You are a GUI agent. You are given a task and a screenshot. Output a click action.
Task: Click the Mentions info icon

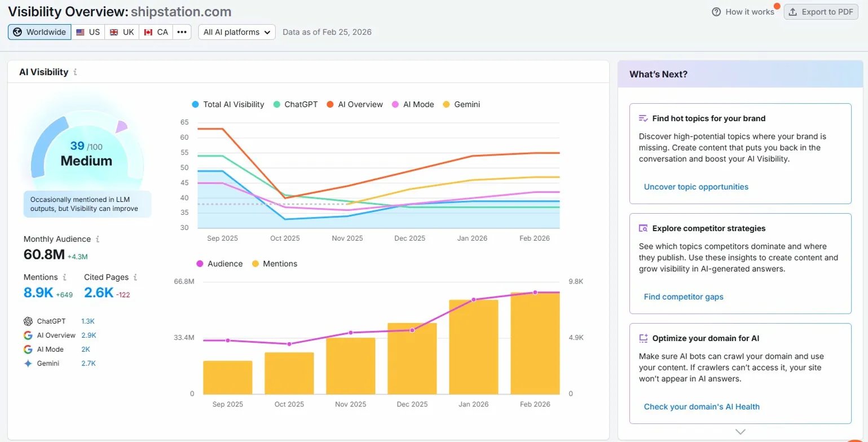click(x=65, y=277)
